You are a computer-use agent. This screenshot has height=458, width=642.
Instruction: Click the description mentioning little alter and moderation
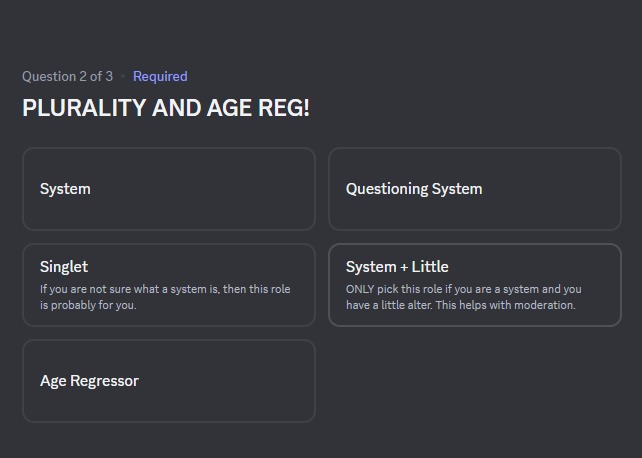(x=463, y=297)
